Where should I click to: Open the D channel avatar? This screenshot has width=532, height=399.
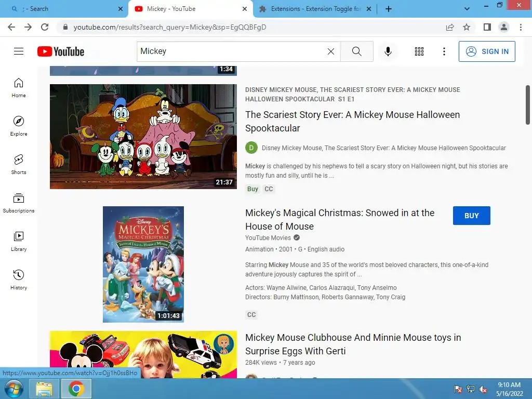pos(251,148)
